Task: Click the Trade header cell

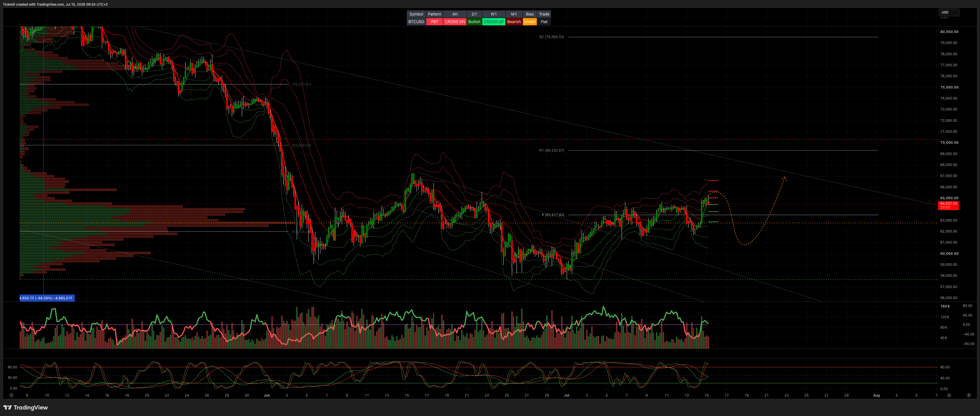Action: (x=544, y=14)
